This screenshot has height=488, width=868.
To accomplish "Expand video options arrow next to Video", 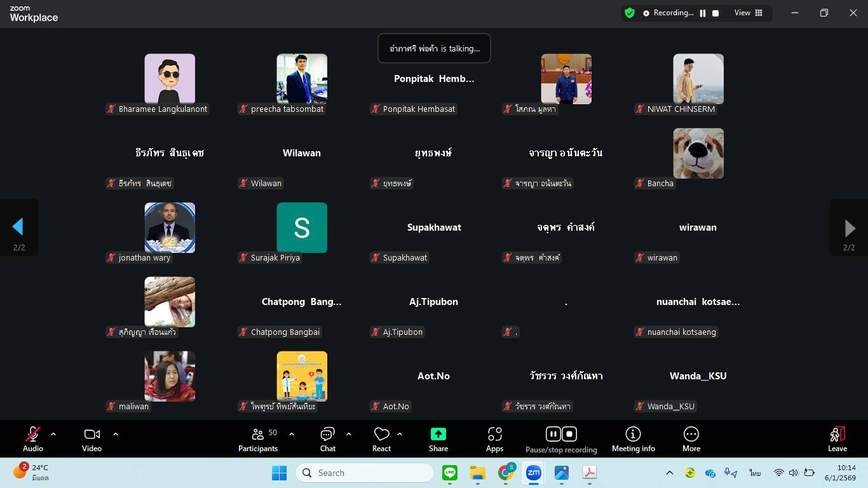I will coord(116,435).
